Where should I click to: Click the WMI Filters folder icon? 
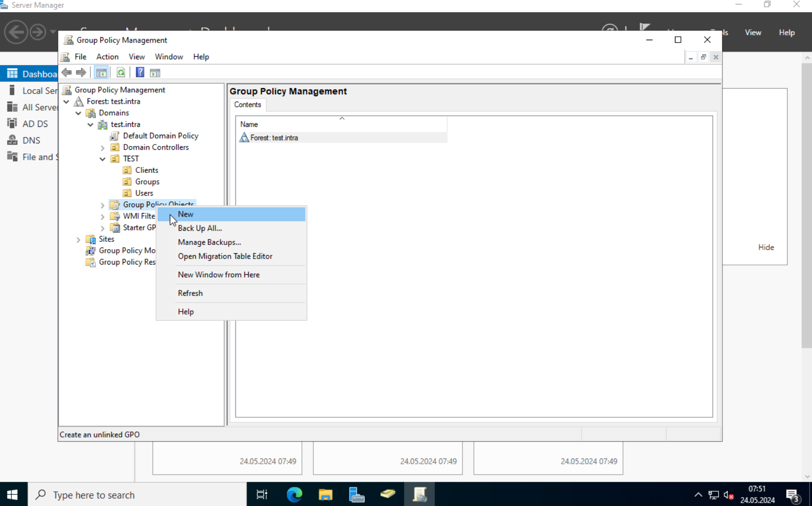tap(115, 216)
